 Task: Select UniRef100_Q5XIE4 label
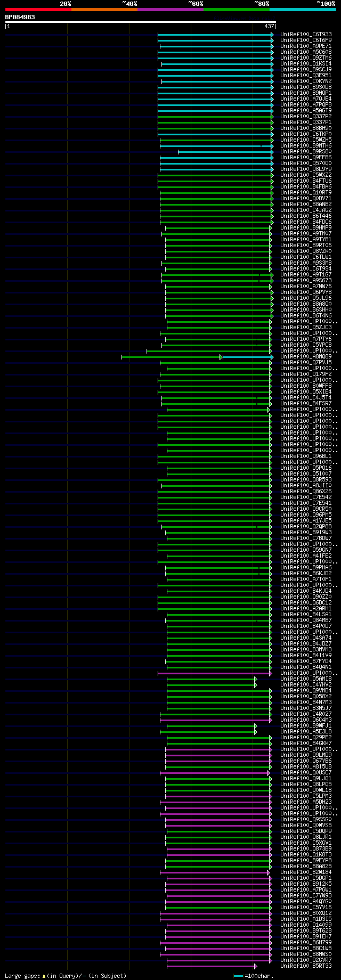coord(306,392)
